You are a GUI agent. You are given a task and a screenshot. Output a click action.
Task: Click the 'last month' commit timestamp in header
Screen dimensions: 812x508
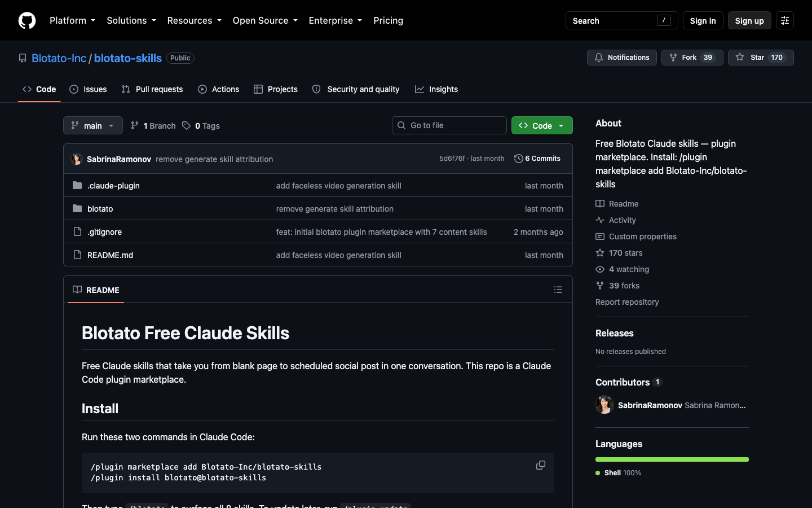coord(488,159)
